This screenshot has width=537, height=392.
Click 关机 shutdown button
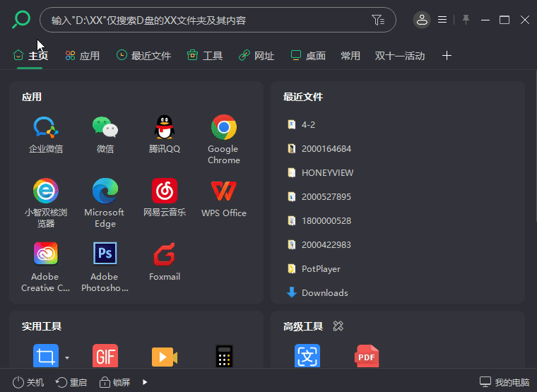(28, 382)
